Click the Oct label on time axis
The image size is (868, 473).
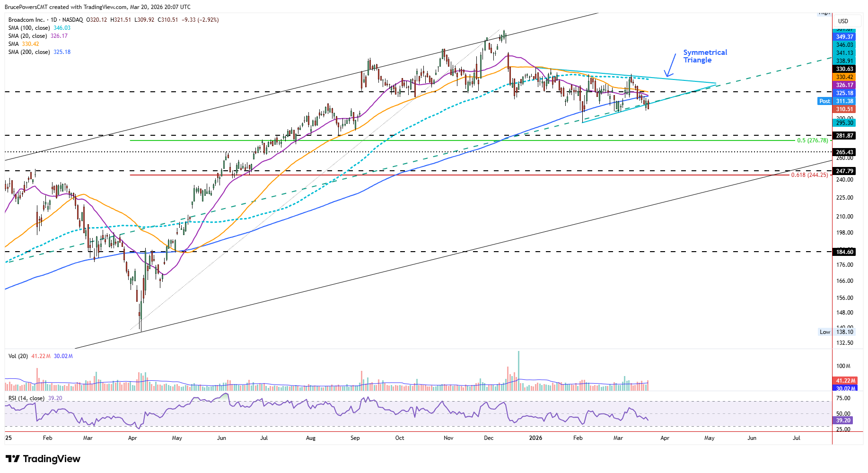click(400, 438)
